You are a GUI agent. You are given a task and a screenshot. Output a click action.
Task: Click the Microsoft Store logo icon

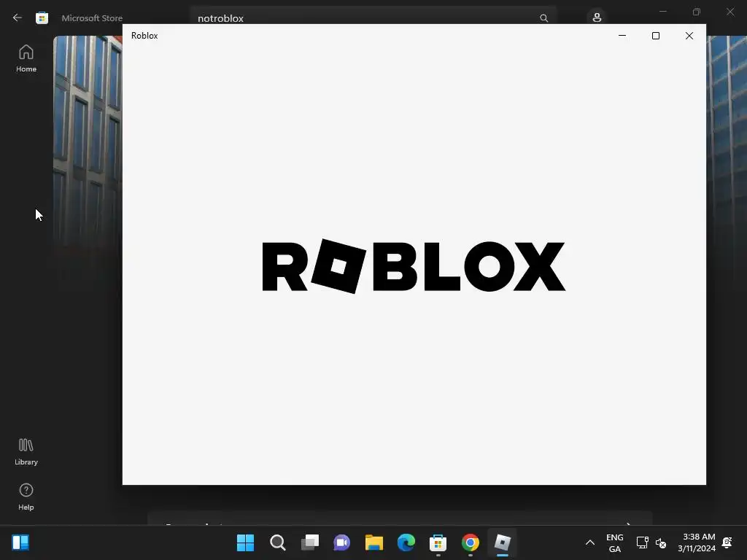coord(42,18)
